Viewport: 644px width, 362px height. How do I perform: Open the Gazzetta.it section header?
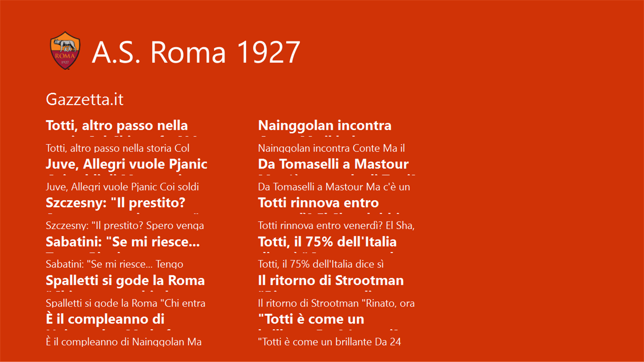pos(85,99)
